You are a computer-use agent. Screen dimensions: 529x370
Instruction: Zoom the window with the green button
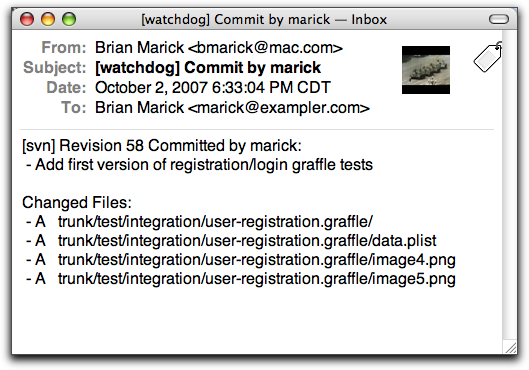(x=69, y=19)
